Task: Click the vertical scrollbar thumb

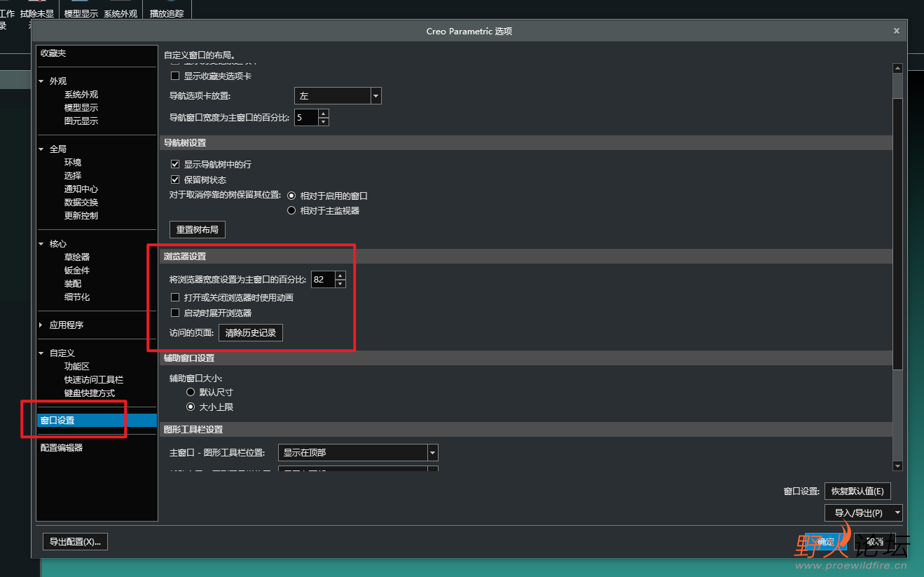Action: point(897,233)
